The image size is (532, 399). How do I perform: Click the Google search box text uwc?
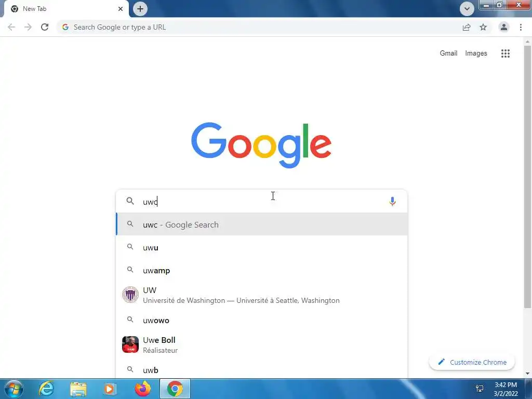(150, 202)
